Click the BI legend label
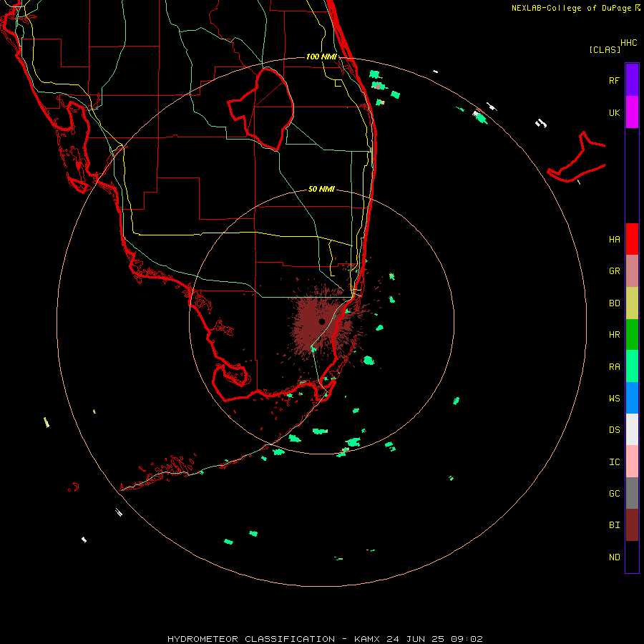 [x=614, y=525]
